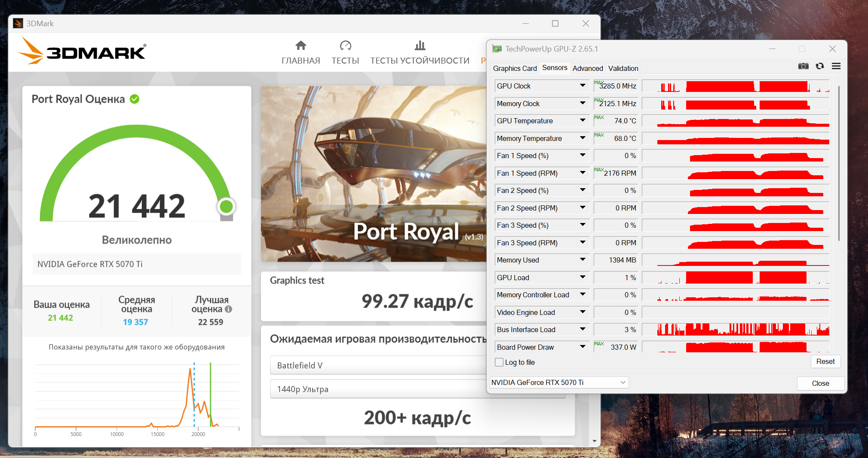Click the 22 559 best score
Screen dimensions: 868x458
point(211,322)
